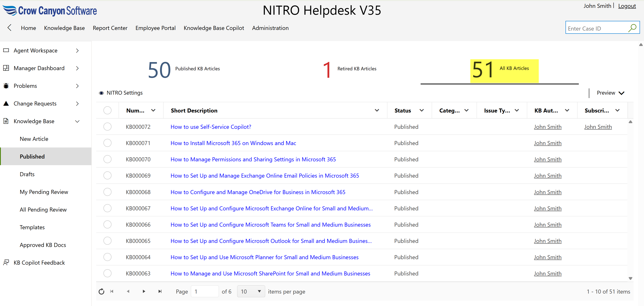Image resolution: width=644 pixels, height=306 pixels.
Task: Go to next page arrow
Action: 144,291
